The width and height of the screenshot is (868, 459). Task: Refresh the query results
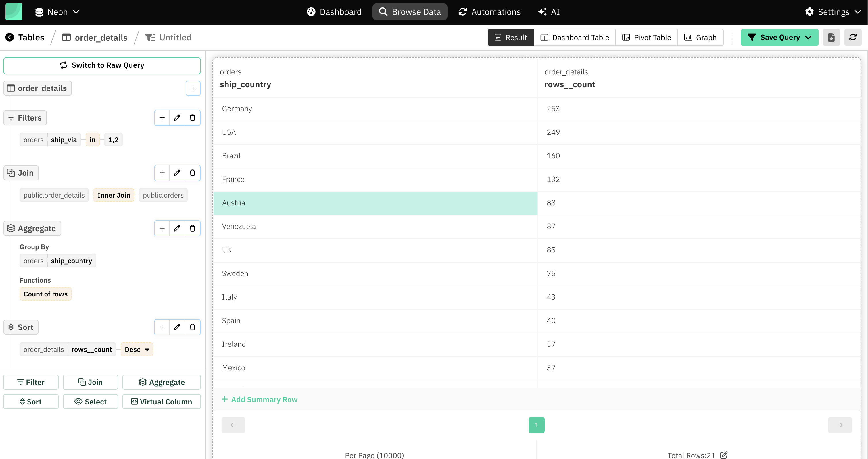click(853, 37)
